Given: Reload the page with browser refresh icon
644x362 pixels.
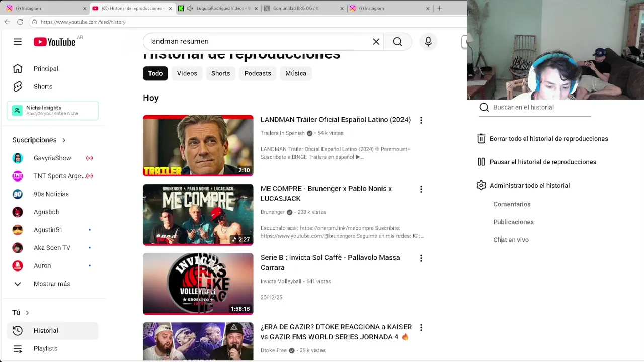Looking at the screenshot, I should click(x=20, y=22).
